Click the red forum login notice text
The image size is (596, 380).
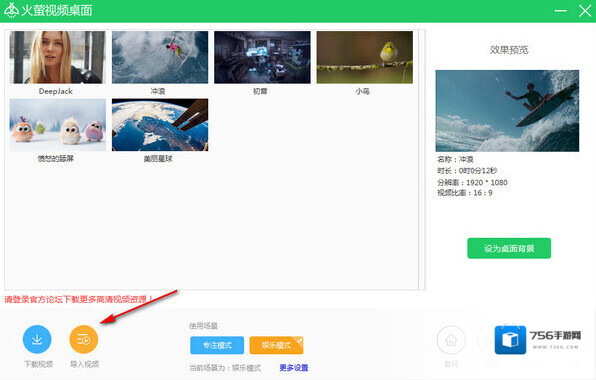78,299
